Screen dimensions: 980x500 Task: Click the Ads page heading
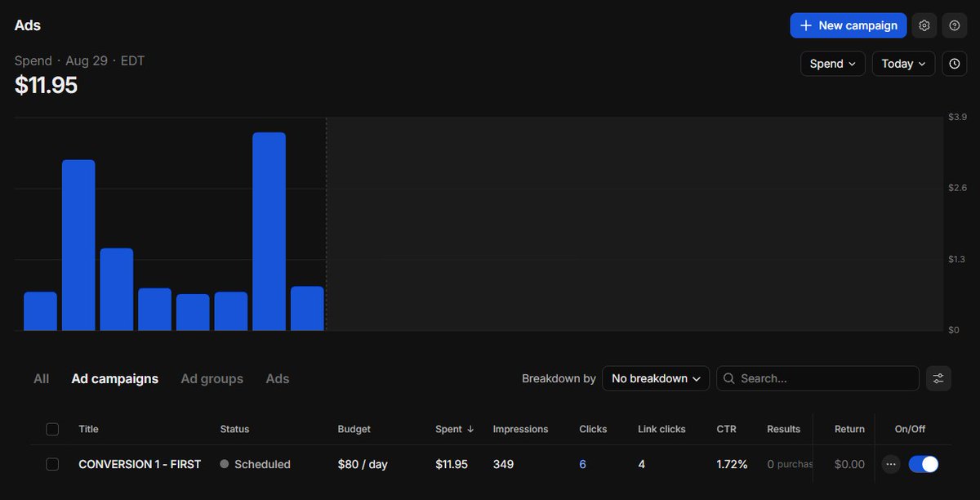coord(28,25)
